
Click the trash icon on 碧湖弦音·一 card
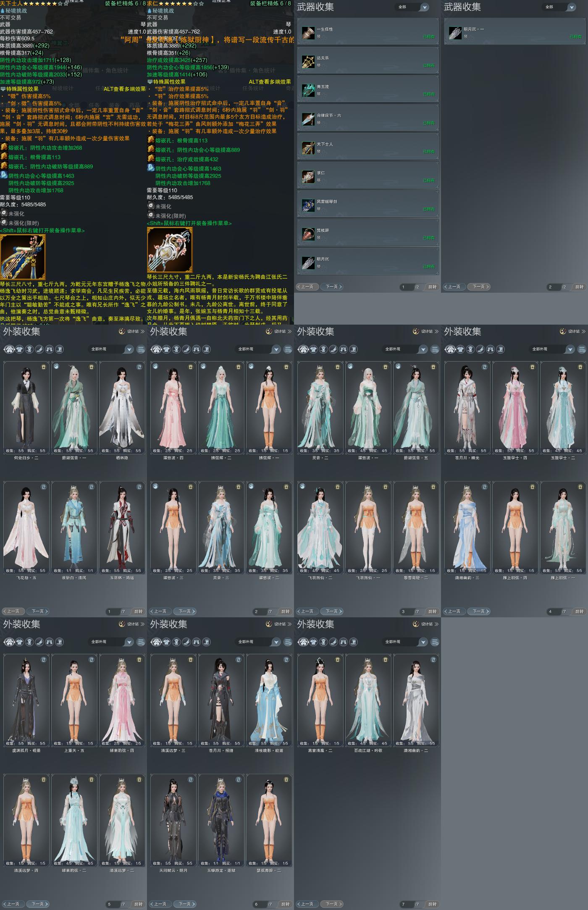92,367
